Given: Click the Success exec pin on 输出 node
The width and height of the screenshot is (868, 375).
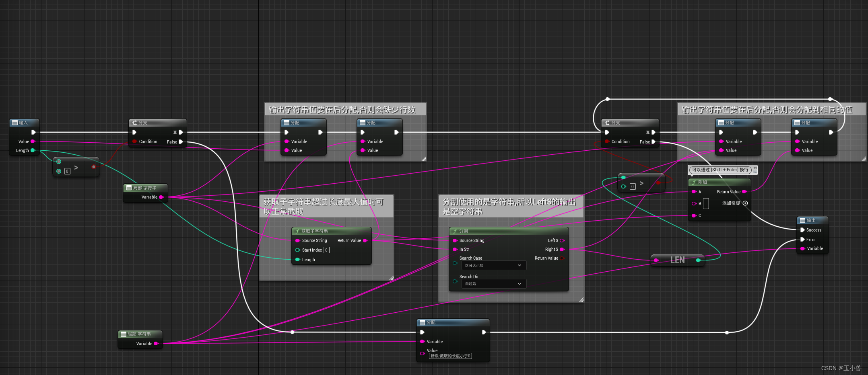Looking at the screenshot, I should coord(802,230).
